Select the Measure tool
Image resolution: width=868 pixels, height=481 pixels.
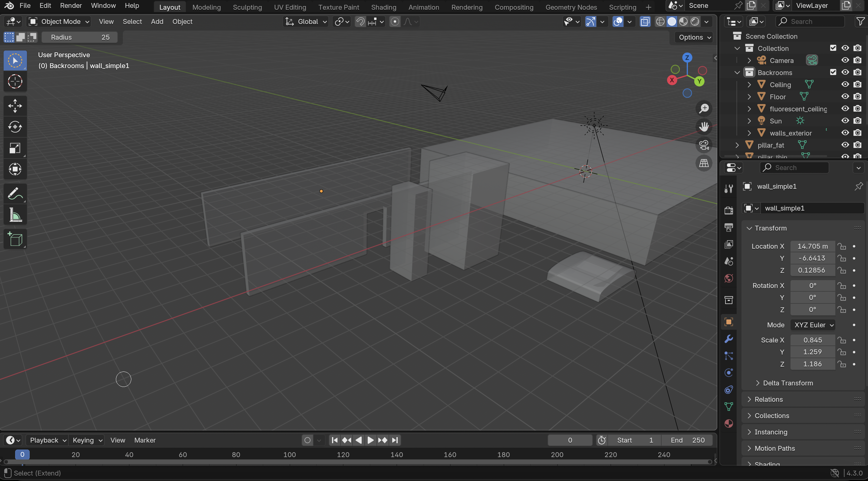coord(15,215)
